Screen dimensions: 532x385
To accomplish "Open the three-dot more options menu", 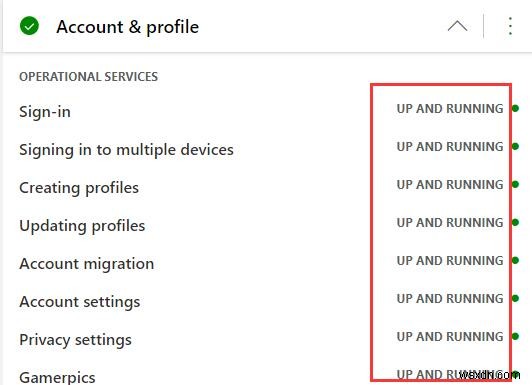I will pos(510,26).
